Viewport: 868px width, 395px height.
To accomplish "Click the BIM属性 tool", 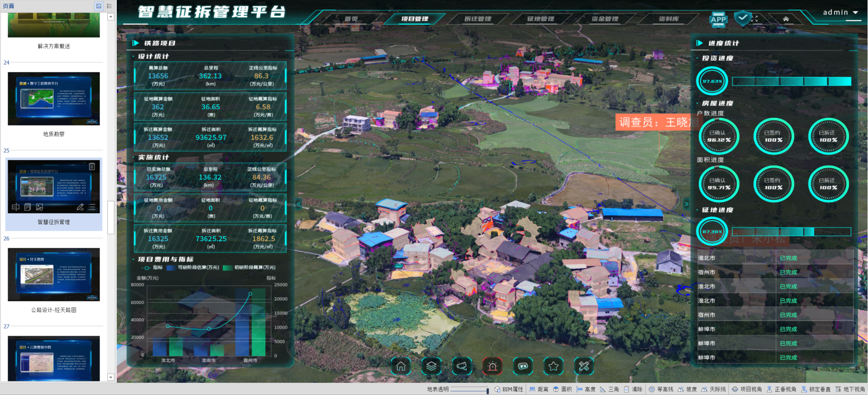I will point(509,389).
